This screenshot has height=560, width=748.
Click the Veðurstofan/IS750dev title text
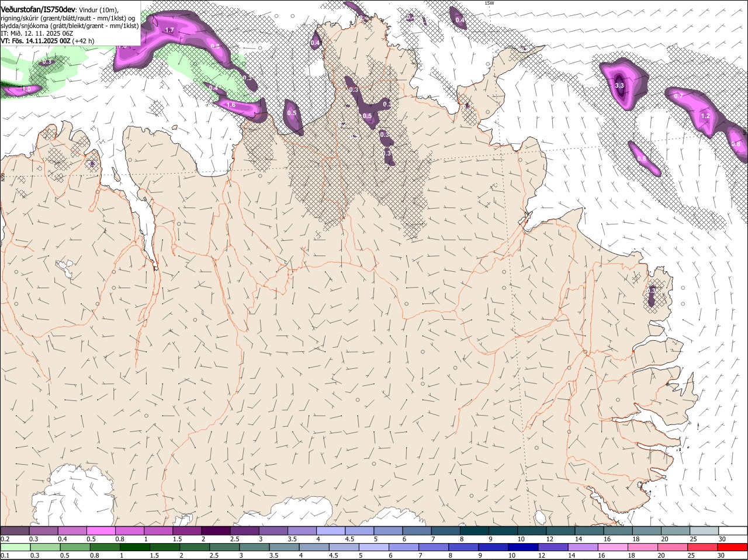coord(37,9)
